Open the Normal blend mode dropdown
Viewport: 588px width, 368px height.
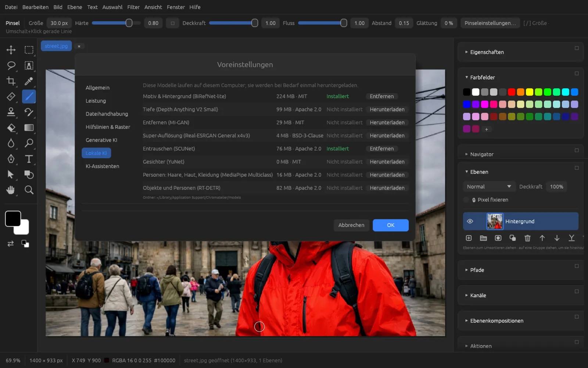tap(489, 187)
